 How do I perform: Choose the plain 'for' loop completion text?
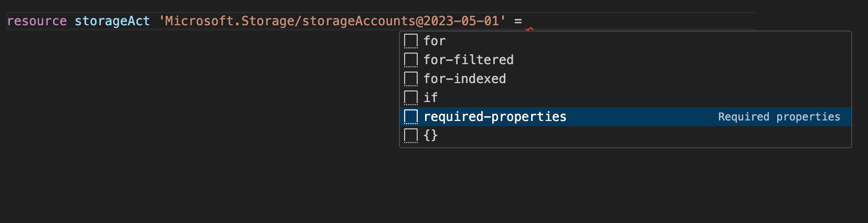435,41
